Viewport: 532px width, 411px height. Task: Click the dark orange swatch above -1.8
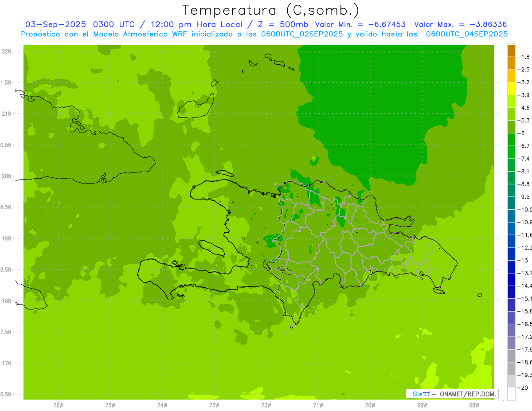(511, 50)
